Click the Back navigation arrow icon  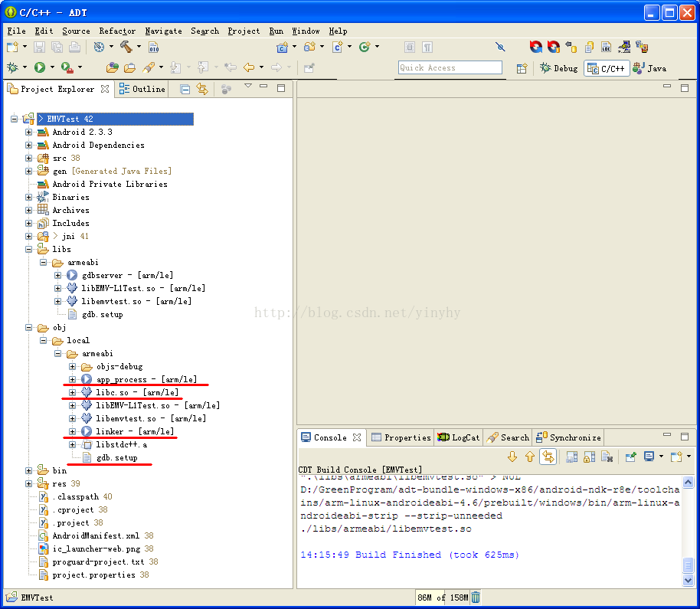(x=249, y=67)
